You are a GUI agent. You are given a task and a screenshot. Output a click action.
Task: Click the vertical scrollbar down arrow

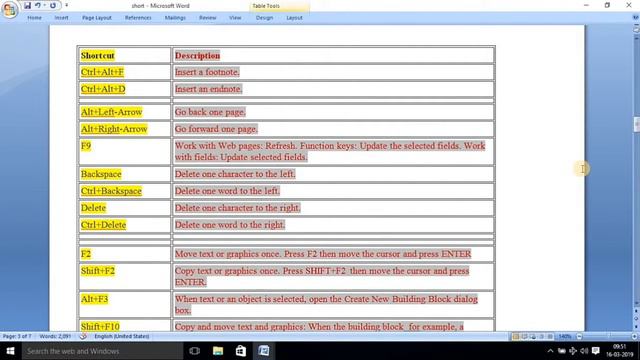click(x=636, y=303)
